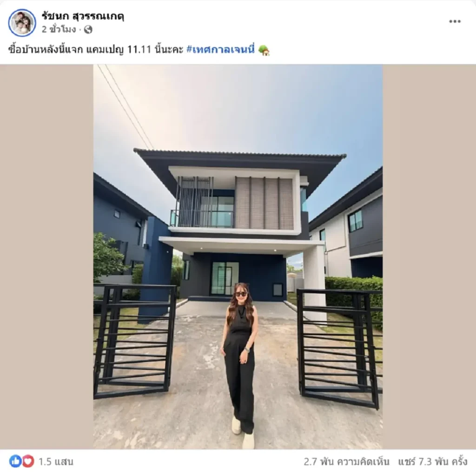Viewport: 476px width, 473px height.
Task: Click the left black gate in photo
Action: [135, 342]
